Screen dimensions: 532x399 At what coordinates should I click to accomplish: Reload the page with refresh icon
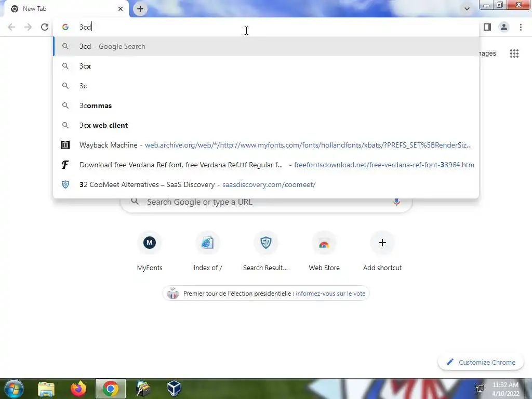(45, 27)
